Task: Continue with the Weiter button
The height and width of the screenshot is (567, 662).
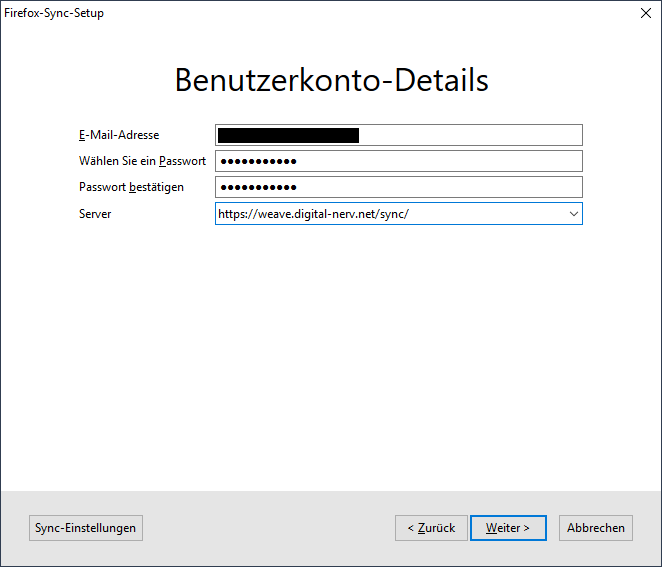Action: pyautogui.click(x=508, y=528)
